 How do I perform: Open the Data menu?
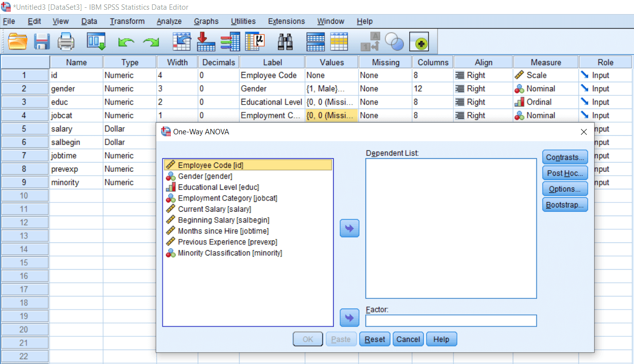click(x=89, y=21)
